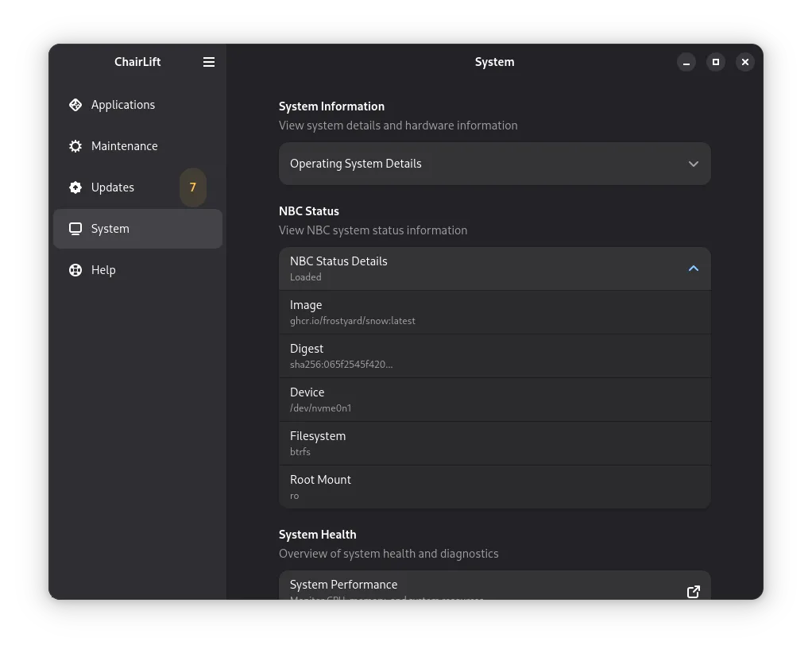812x653 pixels.
Task: Switch to the Maintenance page
Action: click(x=137, y=146)
